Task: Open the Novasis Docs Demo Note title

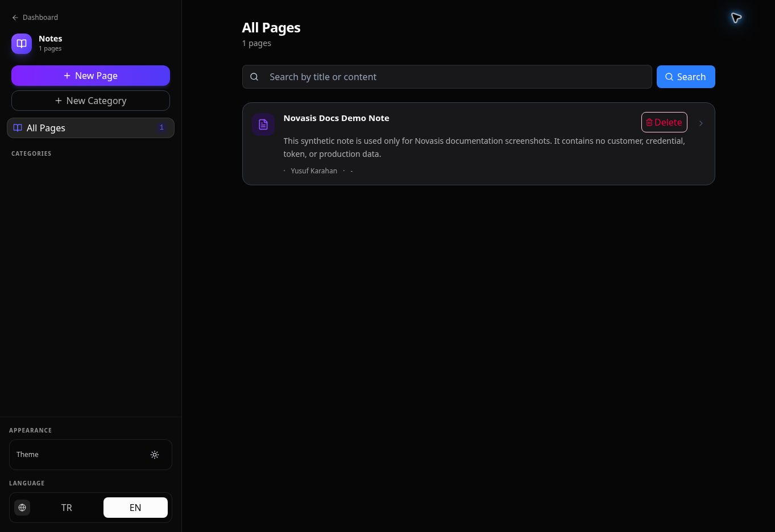Action: tap(337, 118)
